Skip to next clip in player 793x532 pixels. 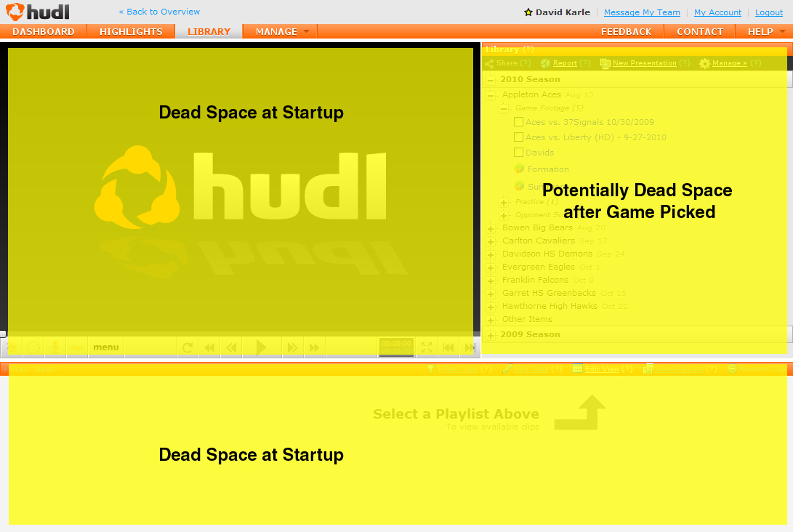point(470,347)
